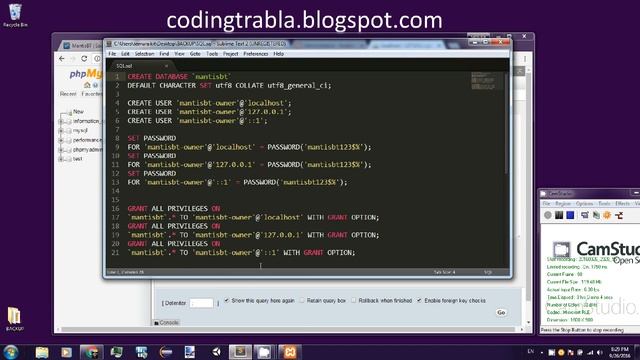Click the blue Stop button in CamStudio
Viewport: 640px width, 360px height.
tap(570, 215)
